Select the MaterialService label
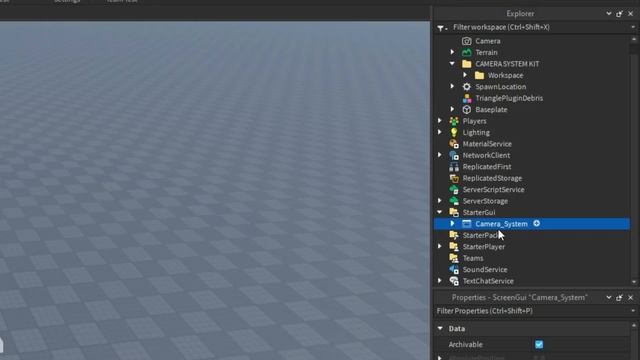 point(487,144)
